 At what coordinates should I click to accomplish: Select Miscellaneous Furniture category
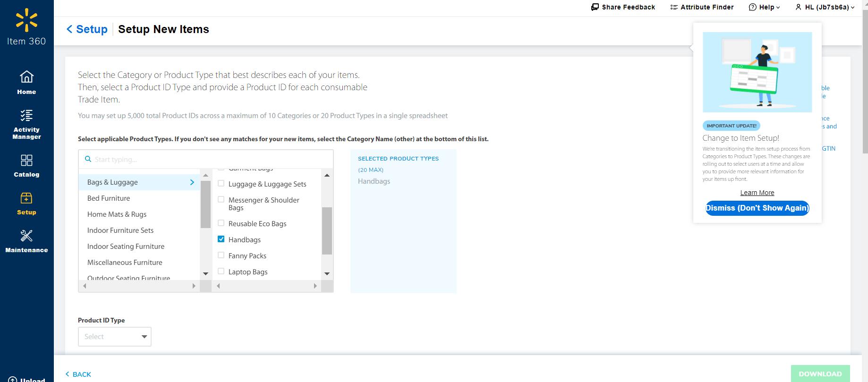125,263
